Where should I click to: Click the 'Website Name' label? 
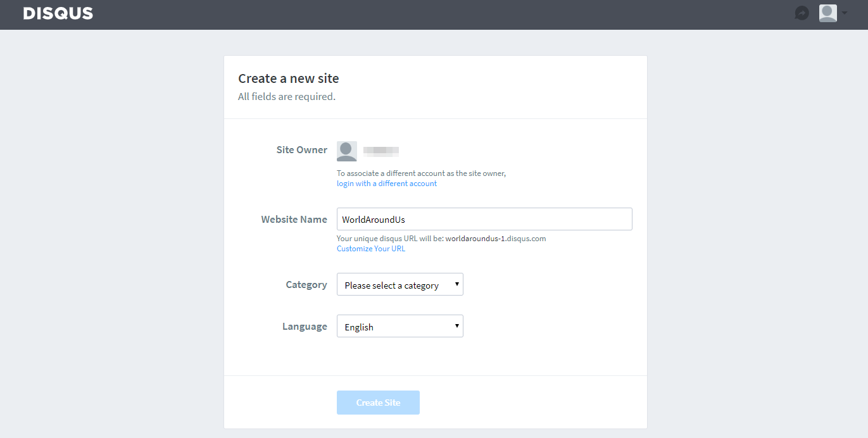[294, 220]
